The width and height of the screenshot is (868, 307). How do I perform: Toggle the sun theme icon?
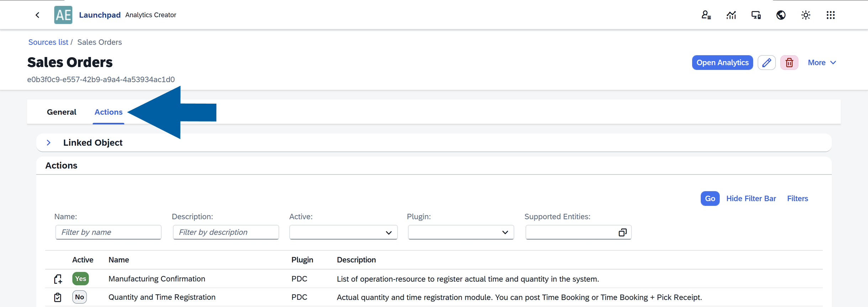[806, 15]
